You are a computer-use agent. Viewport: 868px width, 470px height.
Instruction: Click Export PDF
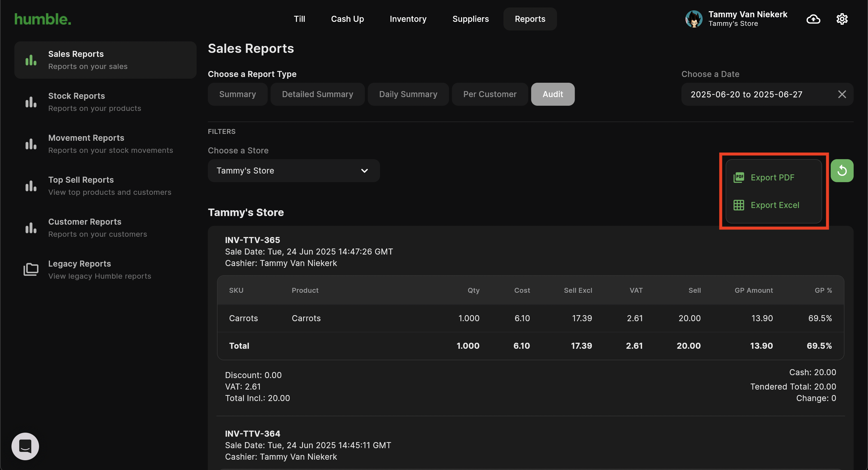pos(773,177)
